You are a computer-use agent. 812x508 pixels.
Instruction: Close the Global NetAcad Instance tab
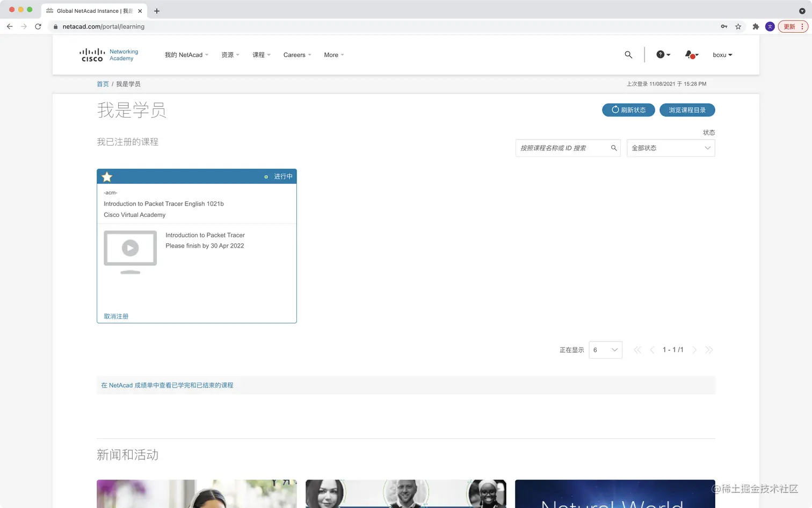140,11
